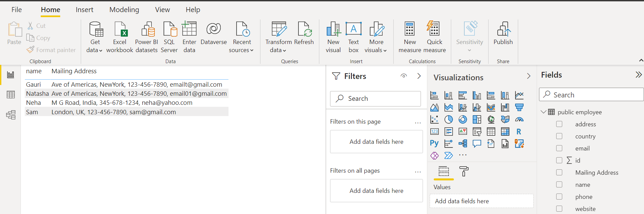This screenshot has height=214, width=644.
Task: Tick the country field checkbox
Action: tap(559, 136)
